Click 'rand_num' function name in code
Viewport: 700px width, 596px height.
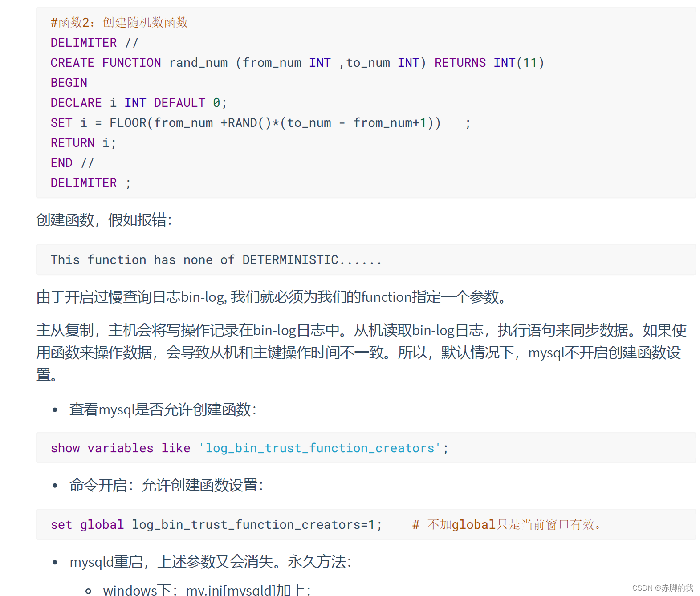198,63
